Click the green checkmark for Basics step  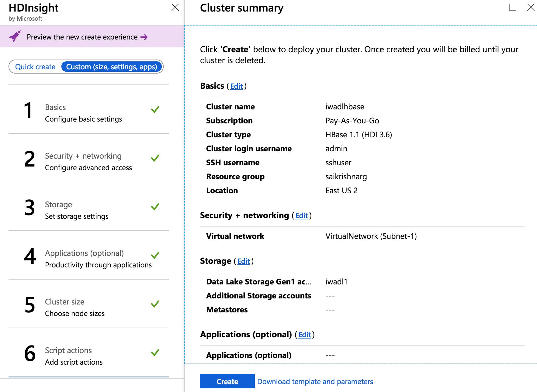pyautogui.click(x=155, y=109)
